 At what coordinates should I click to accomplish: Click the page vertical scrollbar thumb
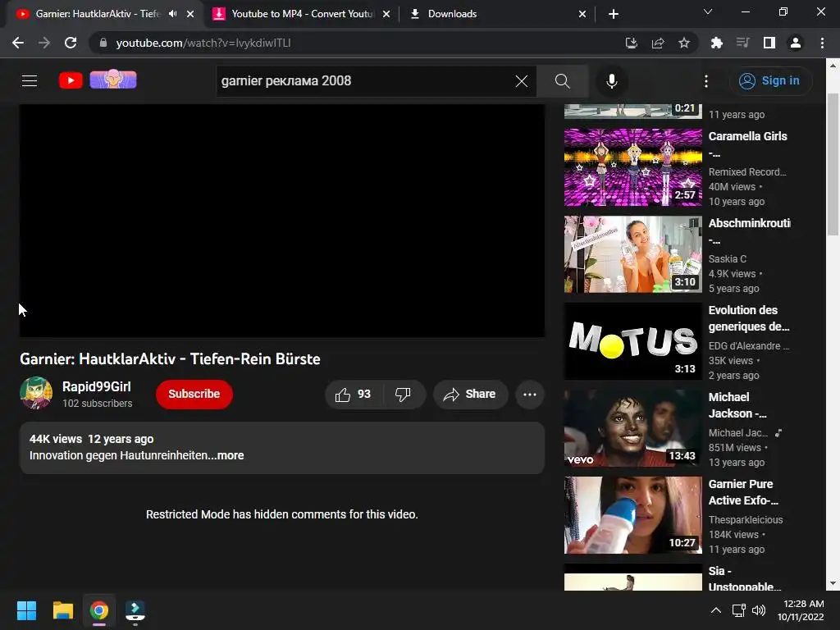click(833, 164)
